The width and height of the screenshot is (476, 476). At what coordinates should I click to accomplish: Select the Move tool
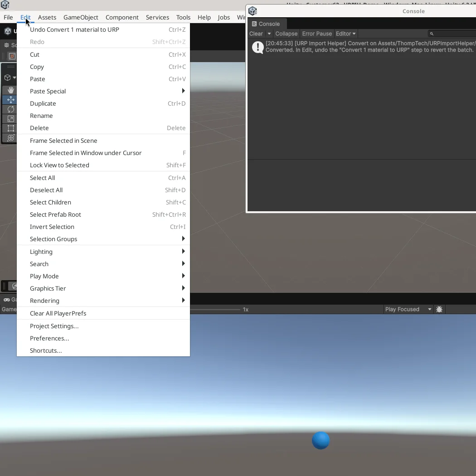coord(10,100)
